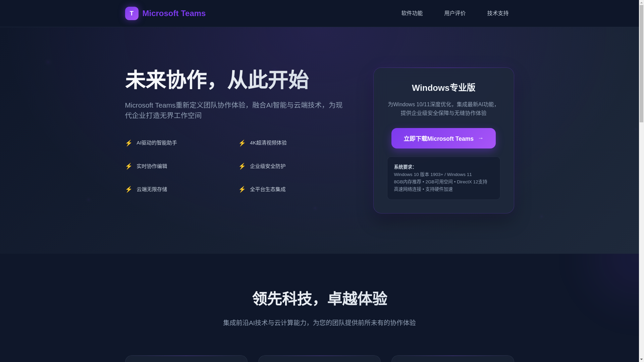Click 系统要求 label
Viewport: 644px width, 362px height.
click(404, 167)
